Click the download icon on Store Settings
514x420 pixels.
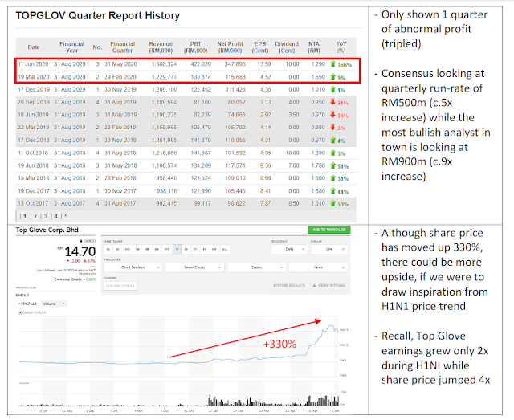click(x=314, y=286)
